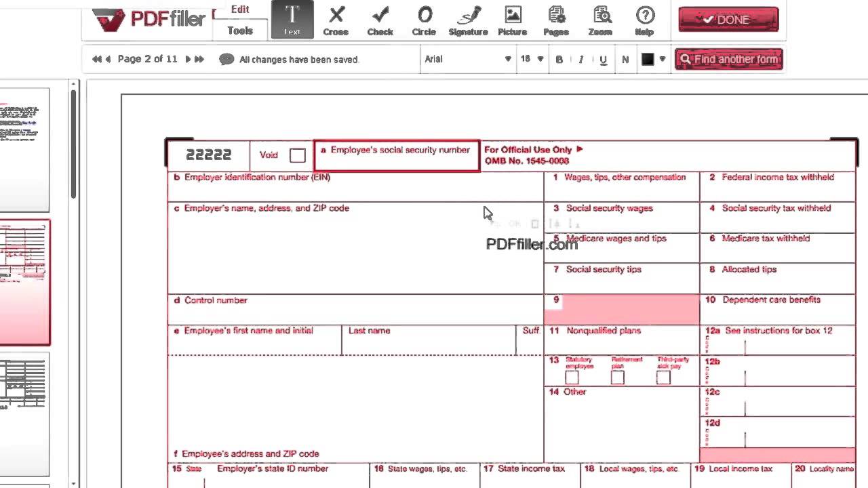This screenshot has width=868, height=488.
Task: Check the Retirement plan box
Action: 617,378
